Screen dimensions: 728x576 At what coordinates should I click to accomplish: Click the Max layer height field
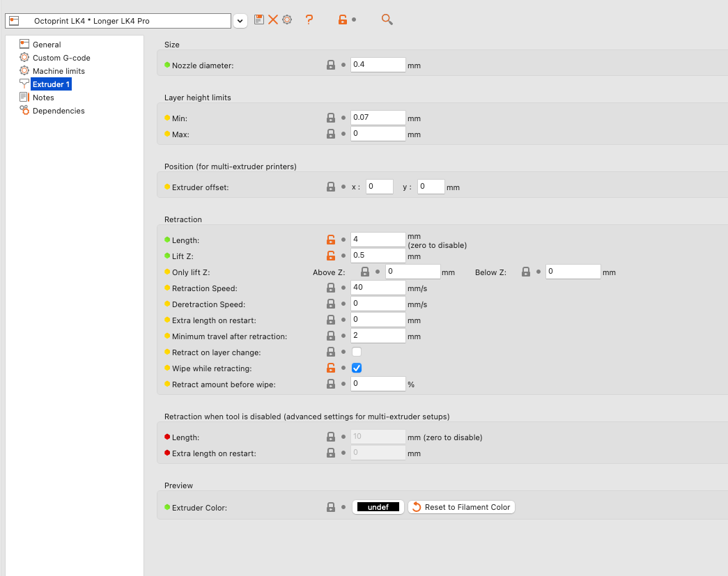point(378,134)
